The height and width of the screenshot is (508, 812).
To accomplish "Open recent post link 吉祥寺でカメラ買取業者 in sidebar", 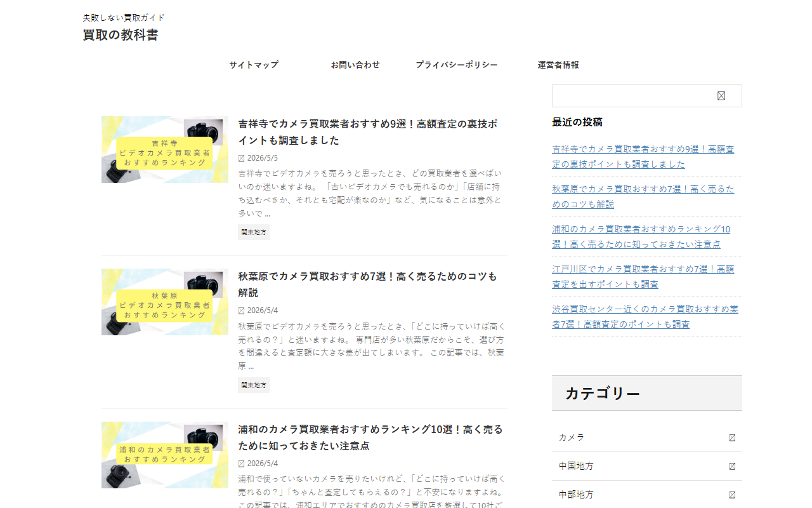I will pyautogui.click(x=643, y=157).
